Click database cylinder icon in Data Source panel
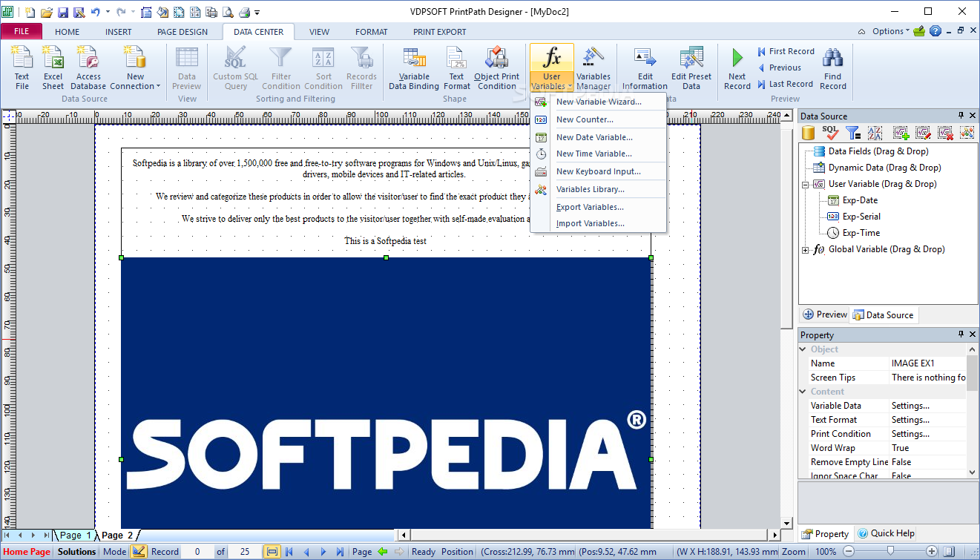980x560 pixels. click(809, 133)
